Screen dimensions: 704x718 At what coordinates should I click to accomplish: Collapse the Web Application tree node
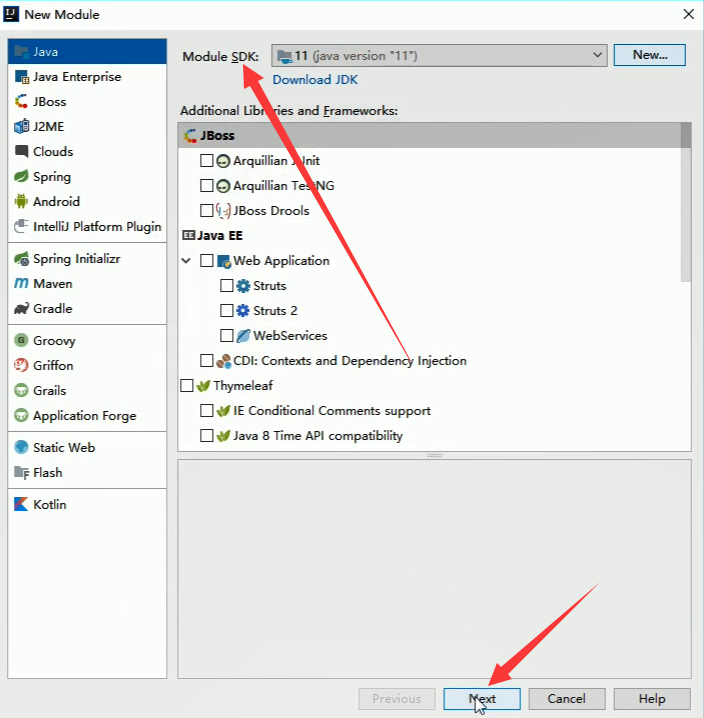point(186,261)
